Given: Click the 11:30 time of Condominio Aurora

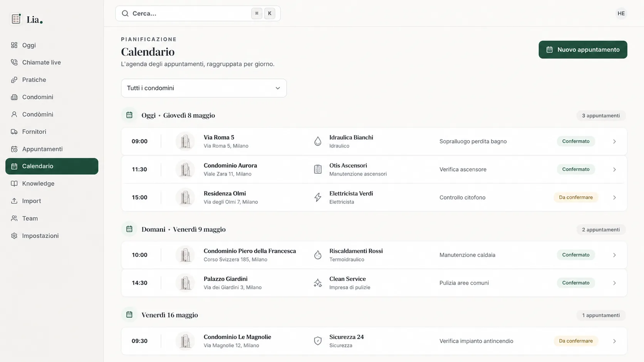Looking at the screenshot, I should pyautogui.click(x=139, y=169).
